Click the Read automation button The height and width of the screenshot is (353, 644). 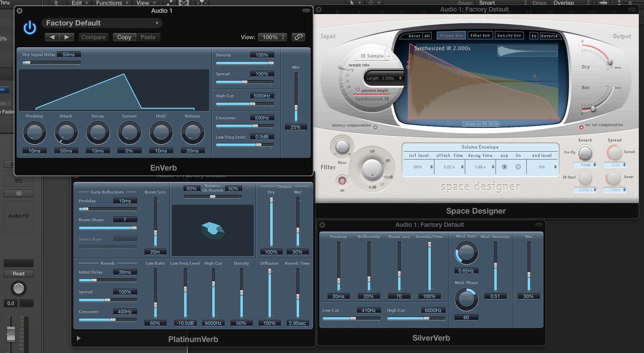(18, 273)
